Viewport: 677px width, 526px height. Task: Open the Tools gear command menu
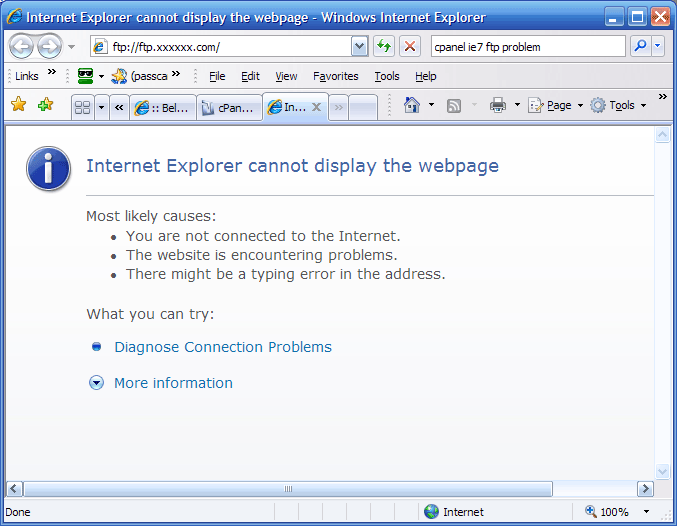[x=618, y=105]
